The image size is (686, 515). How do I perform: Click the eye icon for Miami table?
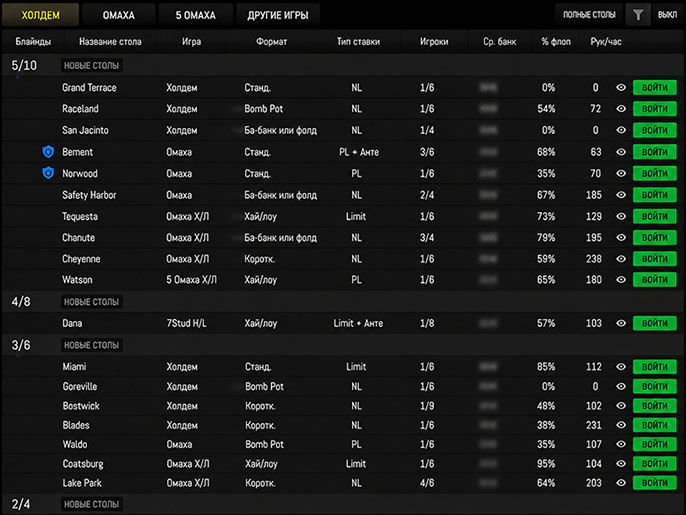point(621,367)
